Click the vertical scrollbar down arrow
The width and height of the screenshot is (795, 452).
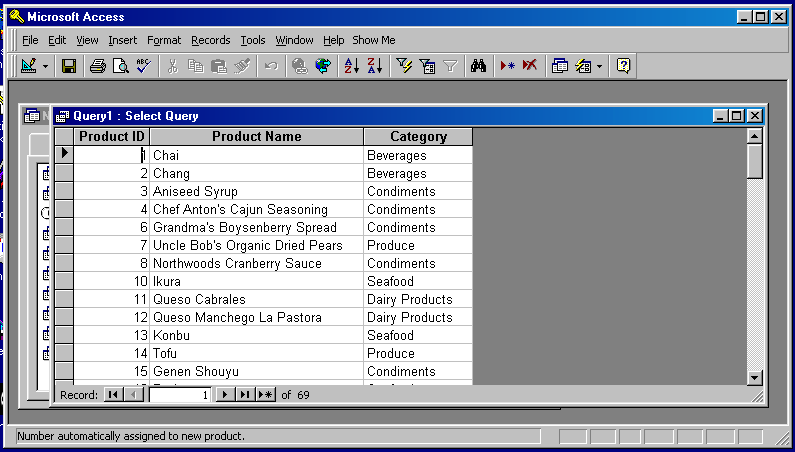coord(755,377)
